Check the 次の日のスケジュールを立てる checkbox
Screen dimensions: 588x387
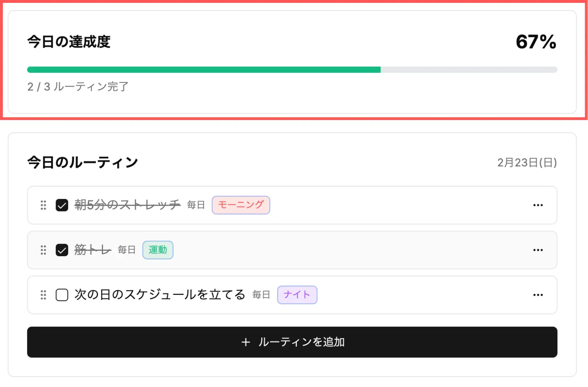tap(62, 295)
